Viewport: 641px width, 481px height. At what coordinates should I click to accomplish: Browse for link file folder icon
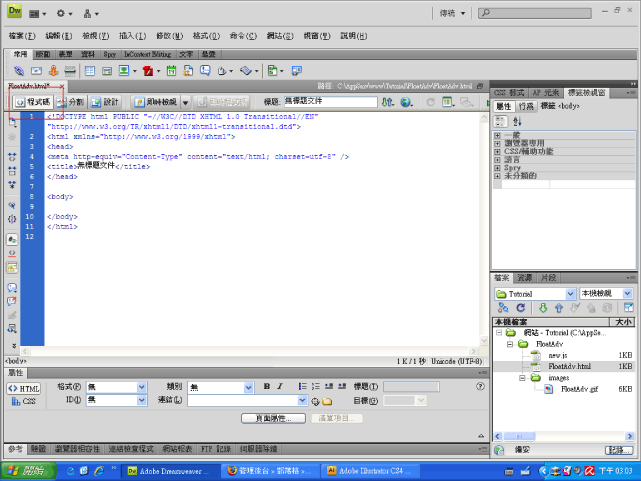(x=327, y=402)
